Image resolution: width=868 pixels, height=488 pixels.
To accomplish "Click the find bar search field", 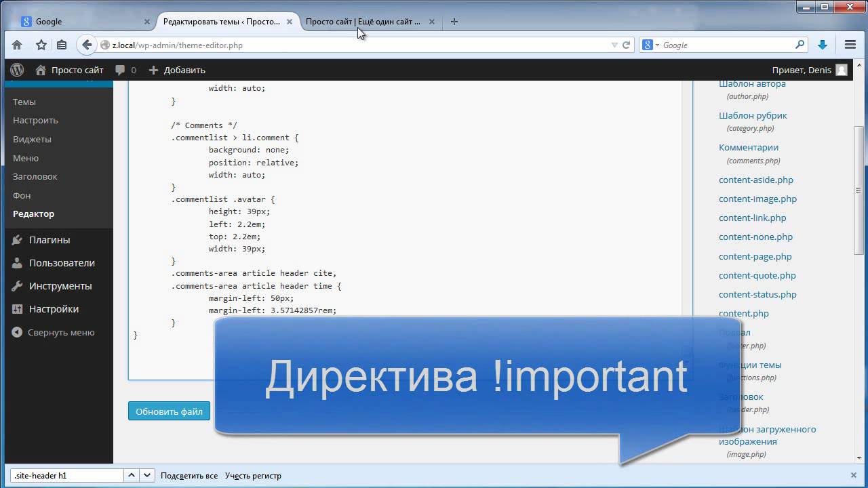I will tap(67, 476).
